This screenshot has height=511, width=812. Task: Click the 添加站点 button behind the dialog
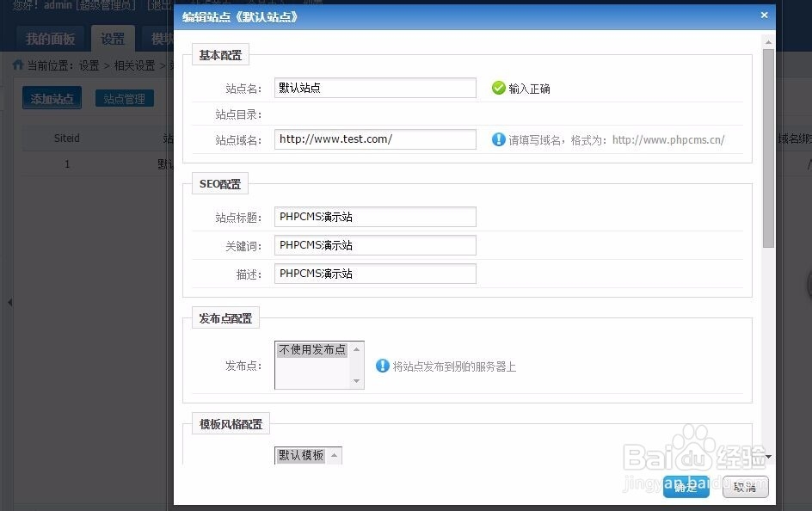(x=52, y=98)
